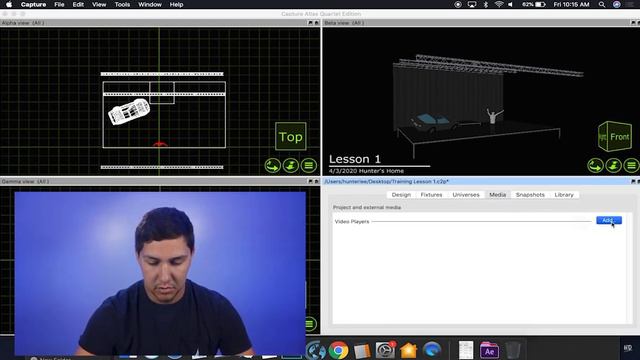This screenshot has width=640, height=360.
Task: Click the orange Home app in Dock
Action: (408, 350)
